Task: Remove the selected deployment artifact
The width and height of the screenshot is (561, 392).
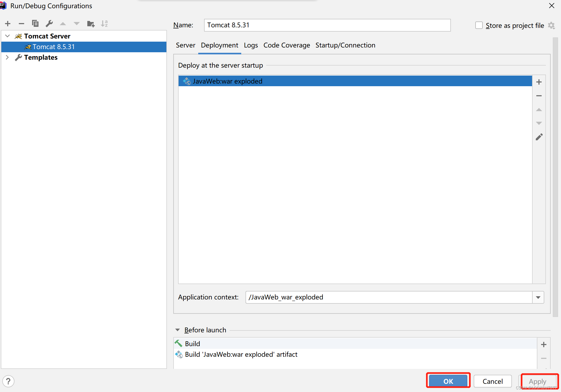Action: point(539,96)
